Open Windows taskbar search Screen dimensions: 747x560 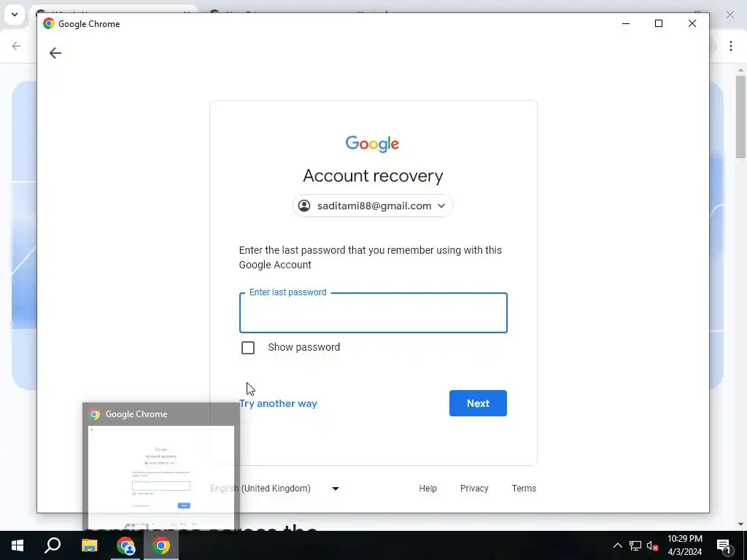point(53,545)
